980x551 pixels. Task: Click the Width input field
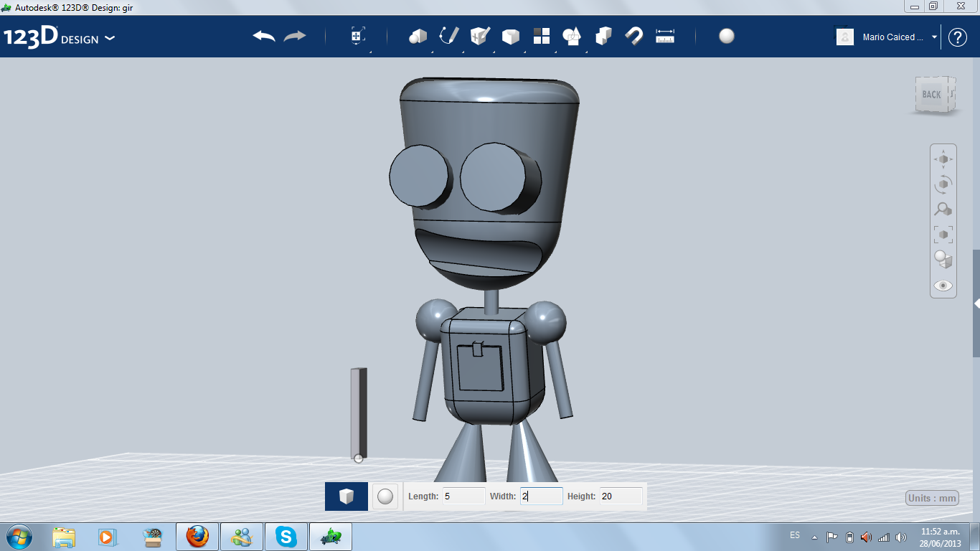coord(542,496)
